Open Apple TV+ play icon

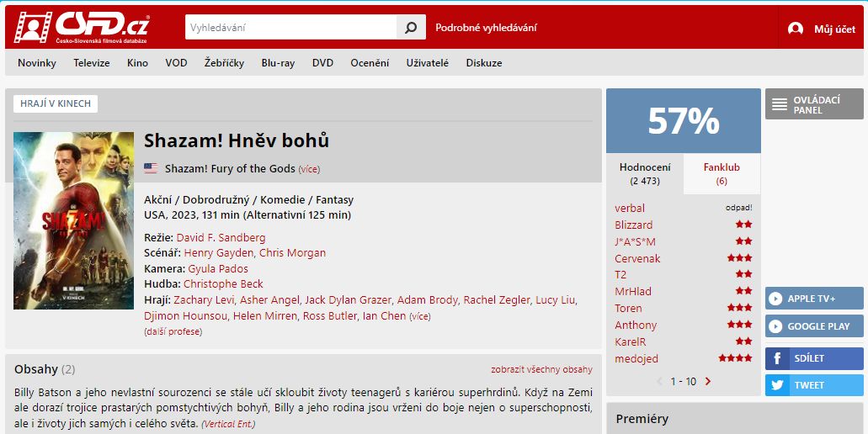(x=775, y=299)
